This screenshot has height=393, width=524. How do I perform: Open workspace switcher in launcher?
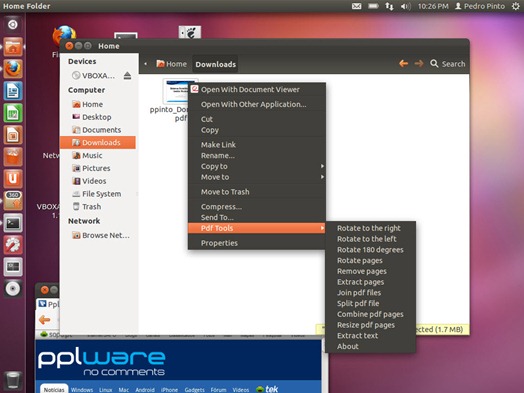13,267
